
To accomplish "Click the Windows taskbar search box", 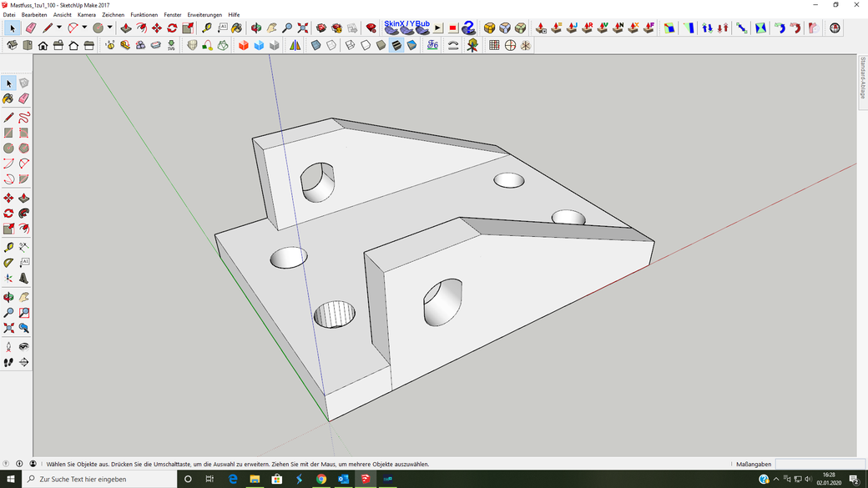I will coord(99,479).
